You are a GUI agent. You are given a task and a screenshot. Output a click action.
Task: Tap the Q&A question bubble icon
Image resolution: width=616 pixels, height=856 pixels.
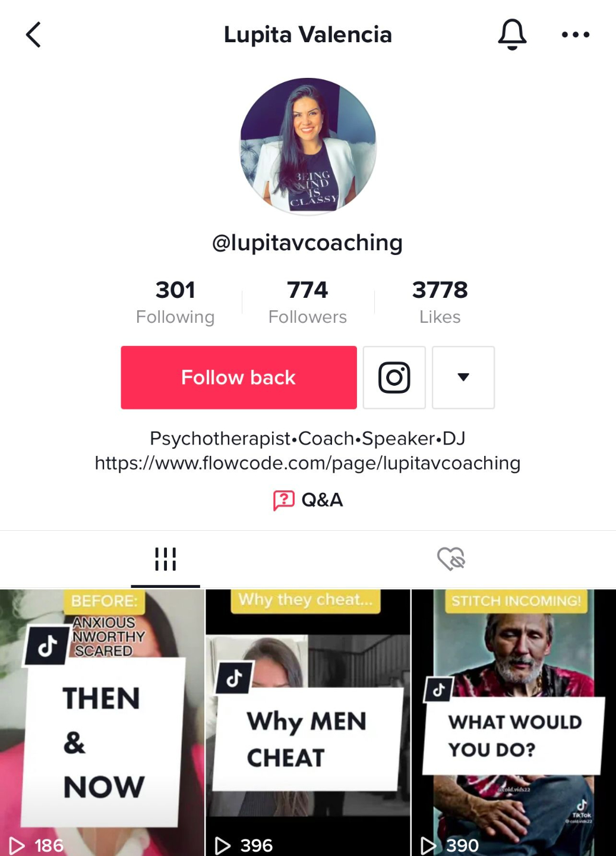(x=283, y=500)
